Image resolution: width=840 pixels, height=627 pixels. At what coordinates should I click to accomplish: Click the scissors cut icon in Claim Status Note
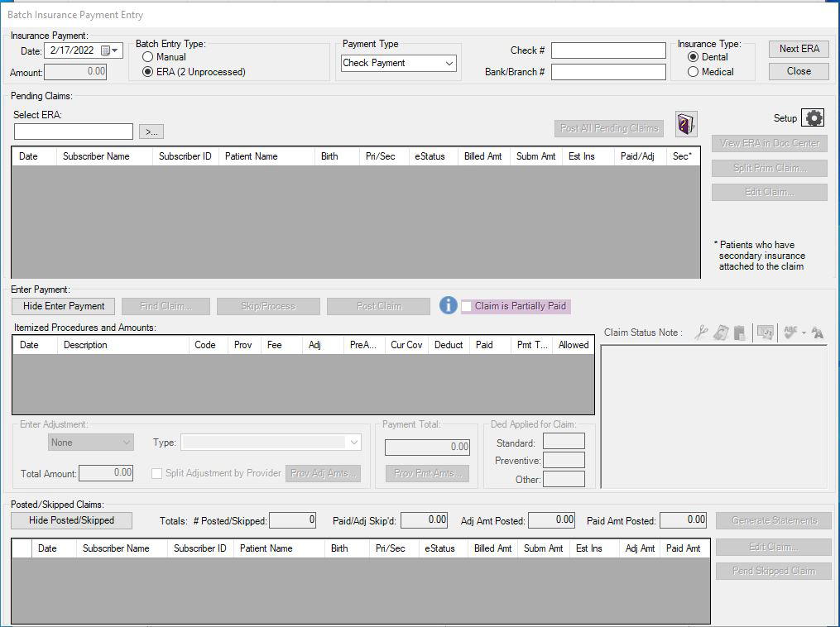[702, 333]
